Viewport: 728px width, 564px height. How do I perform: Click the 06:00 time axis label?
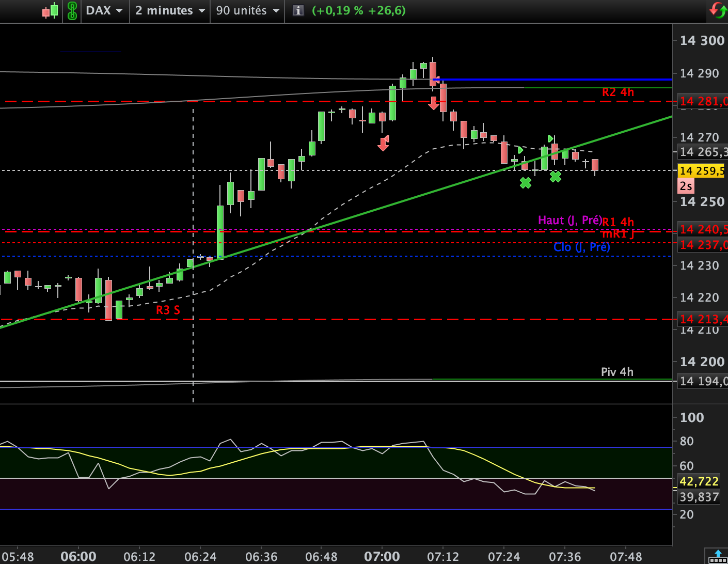[x=78, y=557]
